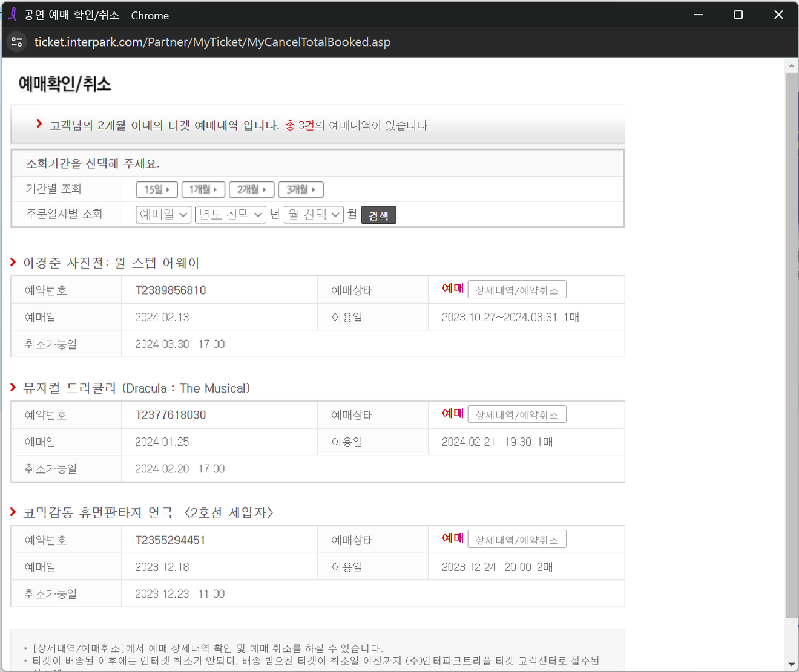Click red 예매 status for T2355294451

(453, 538)
